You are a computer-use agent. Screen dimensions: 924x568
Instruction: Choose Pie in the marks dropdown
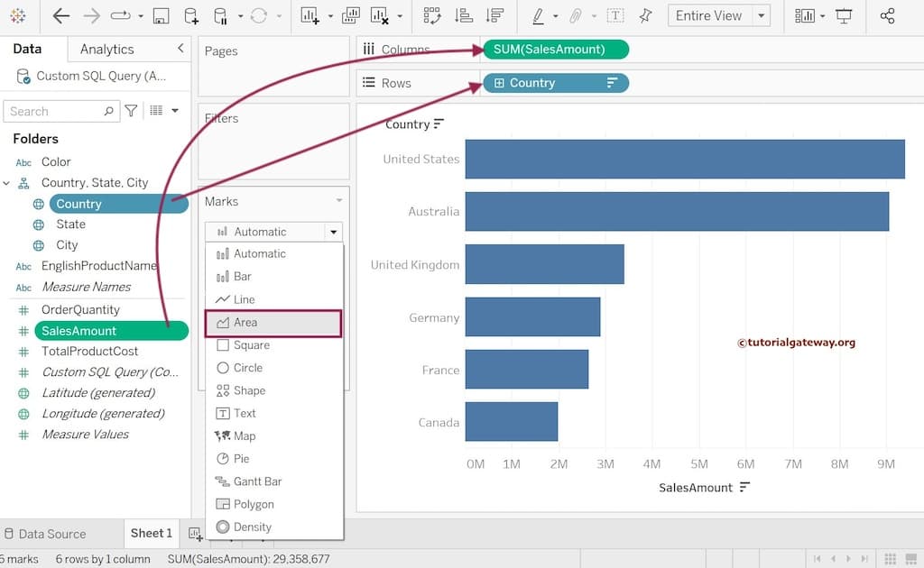[241, 459]
